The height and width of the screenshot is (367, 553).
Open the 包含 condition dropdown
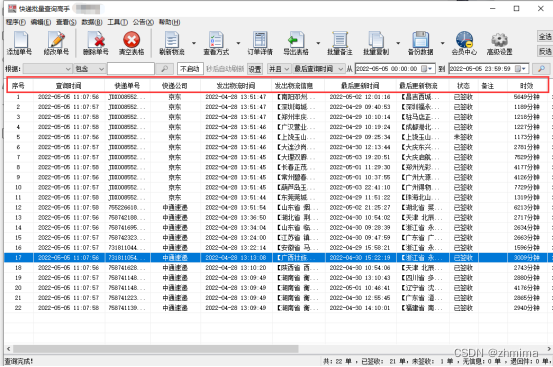[90, 69]
